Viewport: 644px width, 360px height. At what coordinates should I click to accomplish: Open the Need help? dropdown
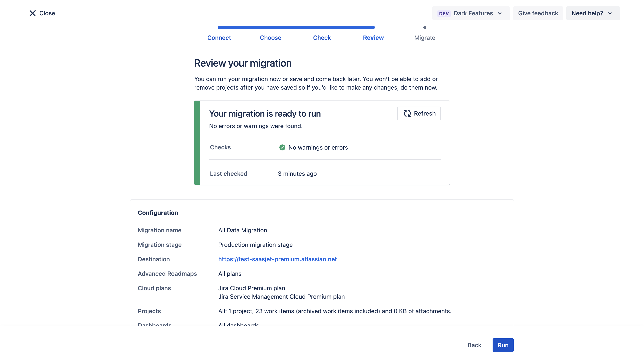click(593, 13)
